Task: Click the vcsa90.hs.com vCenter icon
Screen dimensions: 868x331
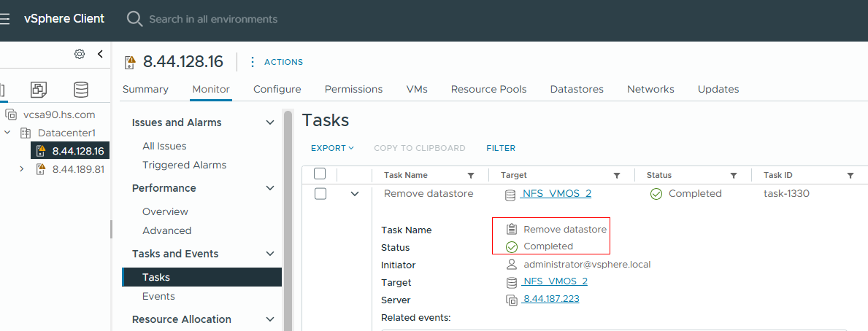Action: pyautogui.click(x=11, y=115)
